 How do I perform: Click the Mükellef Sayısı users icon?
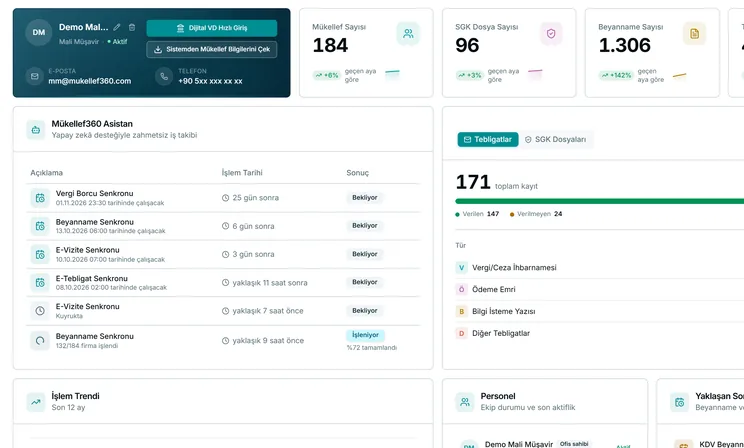408,34
